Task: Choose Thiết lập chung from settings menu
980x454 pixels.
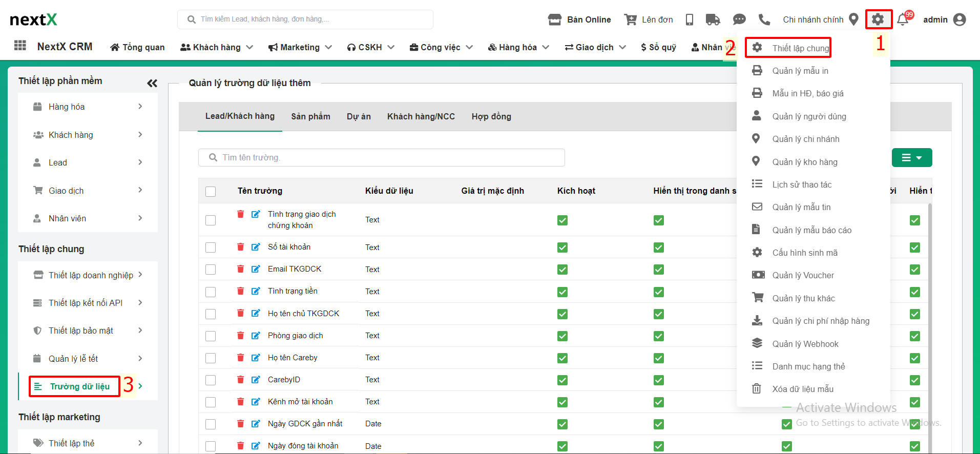Action: 801,48
